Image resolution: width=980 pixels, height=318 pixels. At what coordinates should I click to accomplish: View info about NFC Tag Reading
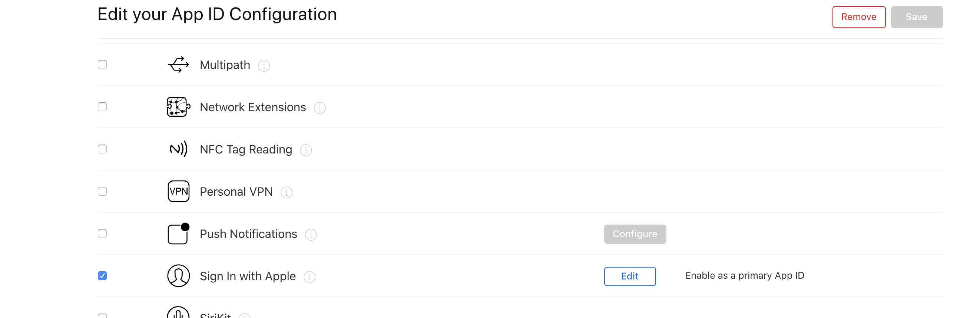click(306, 150)
